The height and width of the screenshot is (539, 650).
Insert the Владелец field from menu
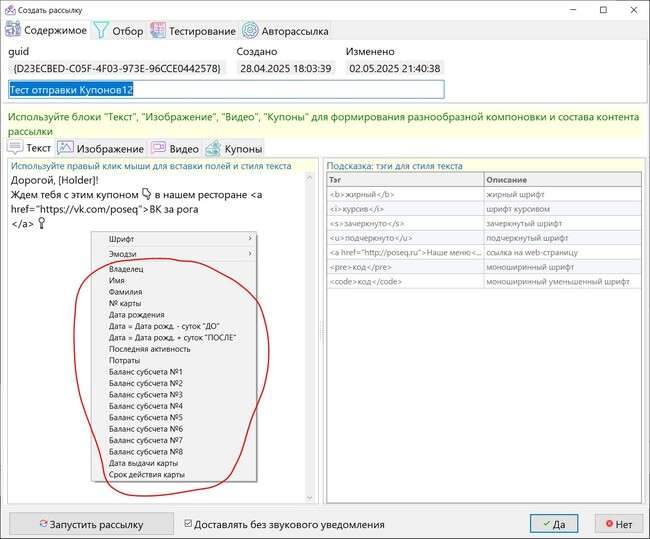127,269
